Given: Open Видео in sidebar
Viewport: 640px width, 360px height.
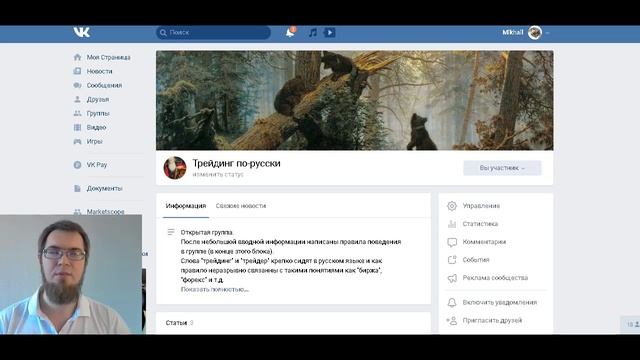Looking at the screenshot, I should tap(96, 127).
